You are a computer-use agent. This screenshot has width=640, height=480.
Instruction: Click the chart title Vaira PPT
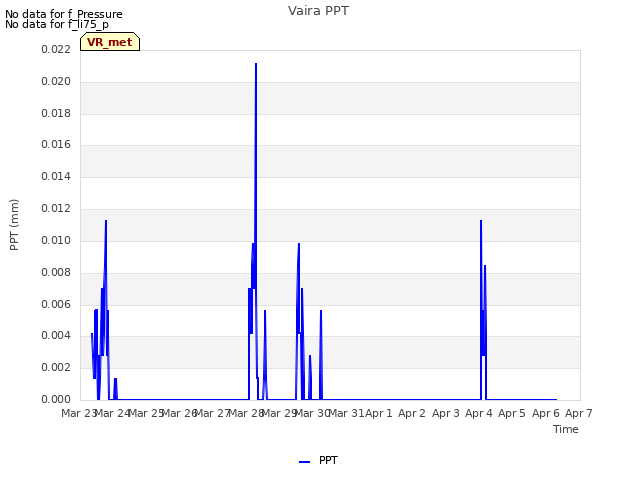(x=318, y=11)
